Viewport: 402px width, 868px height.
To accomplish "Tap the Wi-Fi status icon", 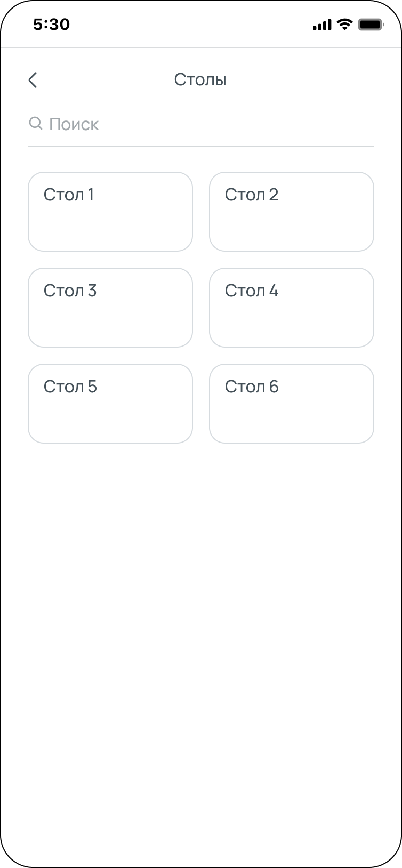I will [345, 24].
